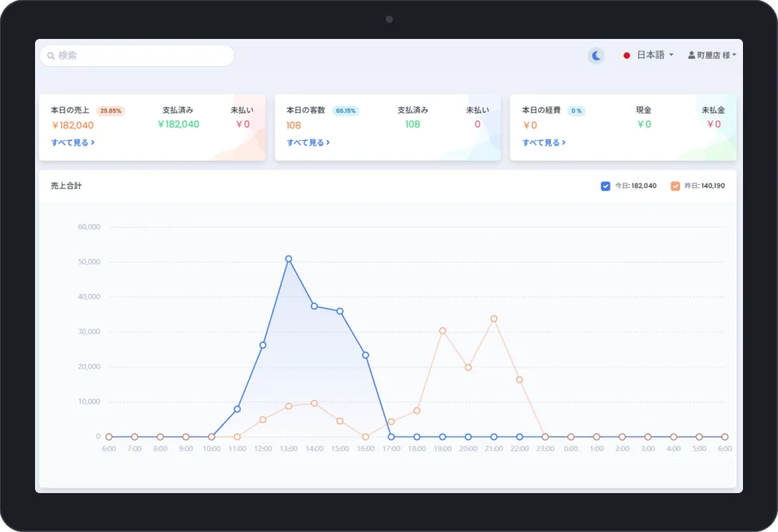Open すべて見る link under 本日の売上
This screenshot has width=778, height=532.
(72, 142)
